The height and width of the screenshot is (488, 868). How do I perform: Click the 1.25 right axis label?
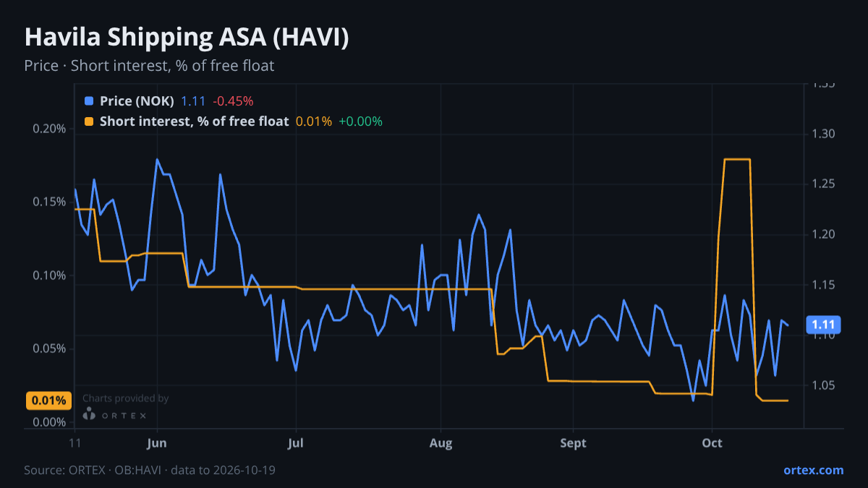tap(823, 184)
